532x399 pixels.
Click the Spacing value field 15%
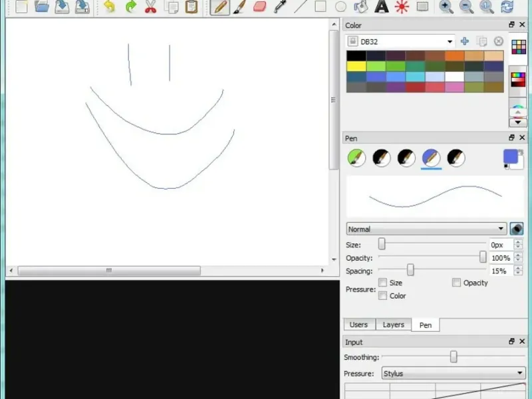pos(501,271)
